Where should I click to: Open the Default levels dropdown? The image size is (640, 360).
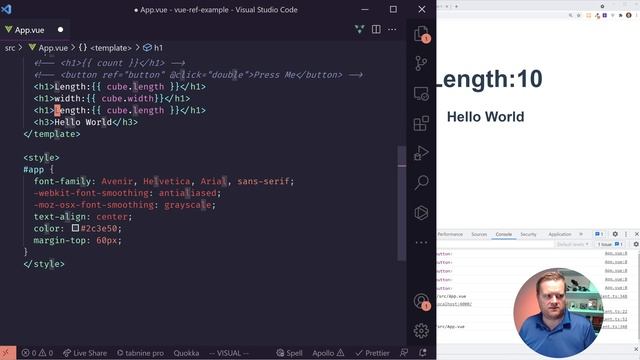pyautogui.click(x=573, y=244)
